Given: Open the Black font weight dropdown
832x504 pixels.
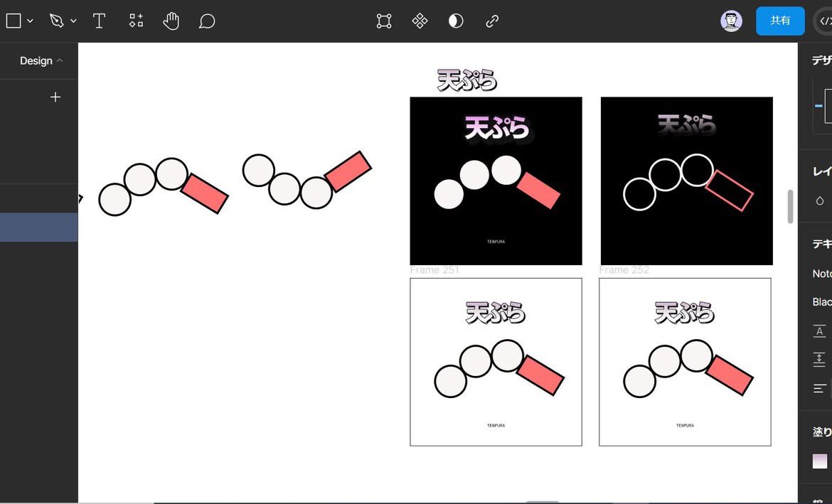Looking at the screenshot, I should click(822, 301).
